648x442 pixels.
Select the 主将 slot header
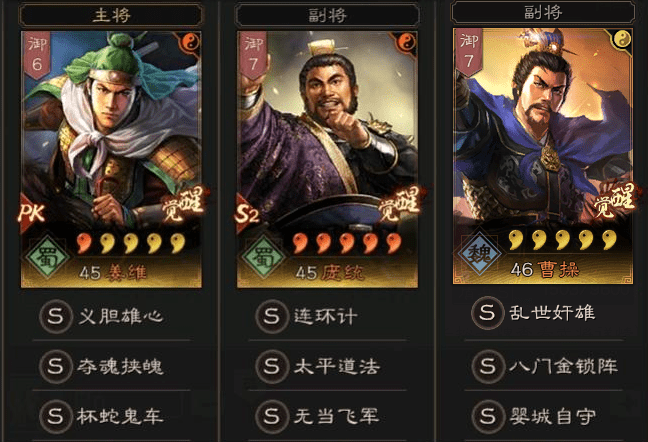click(111, 15)
